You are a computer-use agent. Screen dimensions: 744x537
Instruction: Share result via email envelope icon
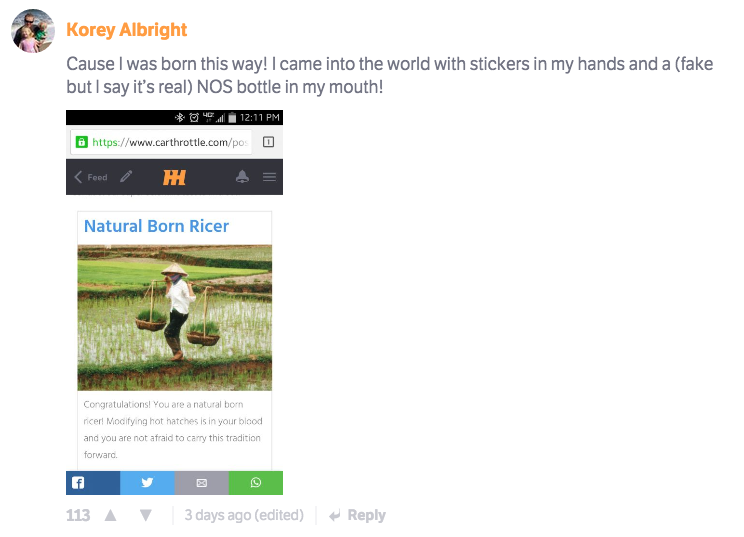[x=202, y=483]
